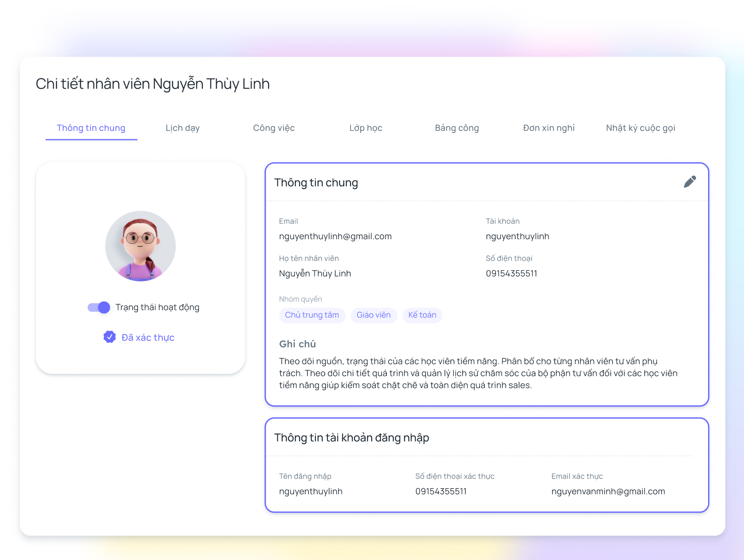
Task: Click the phone number under Số điện thoại
Action: (x=511, y=274)
